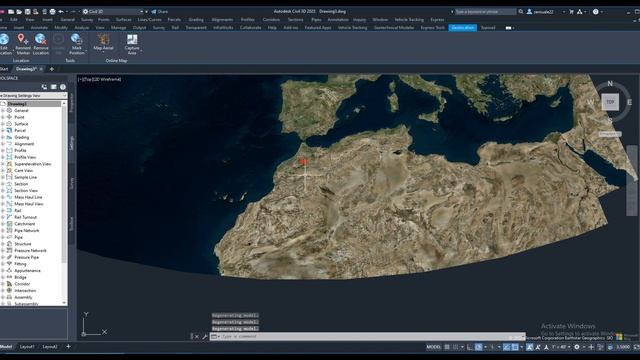This screenshot has height=360, width=640.
Task: Click the Start tab
Action: [4, 69]
